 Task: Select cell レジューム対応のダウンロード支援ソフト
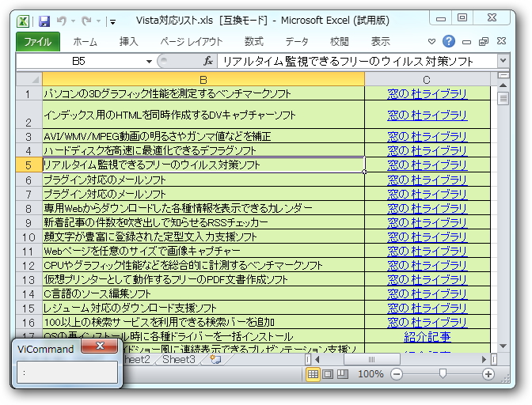(x=203, y=308)
